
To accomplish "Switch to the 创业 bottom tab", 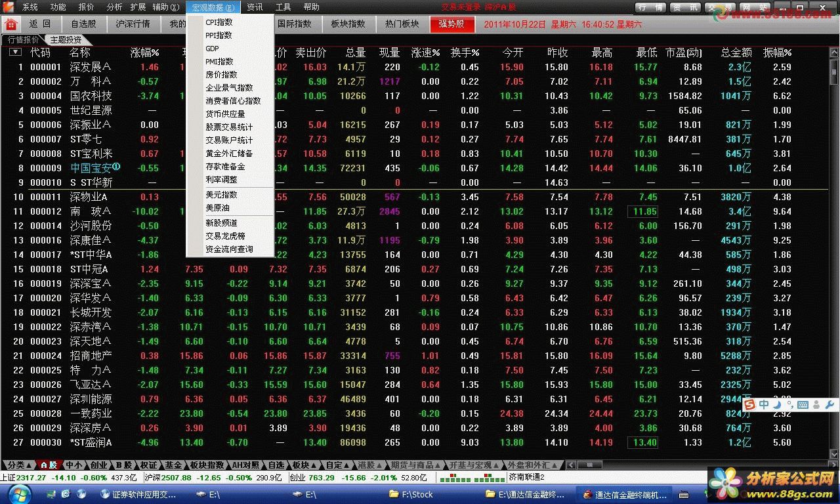I will (98, 465).
